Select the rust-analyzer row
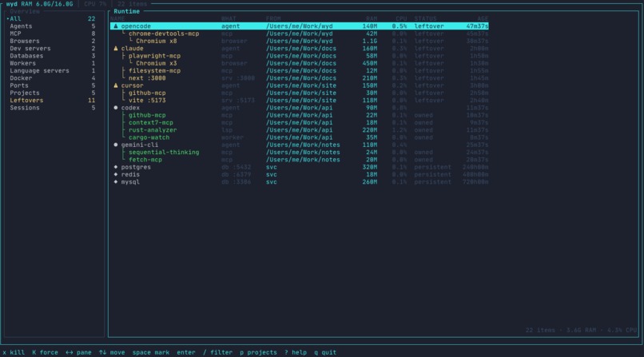 (x=300, y=129)
